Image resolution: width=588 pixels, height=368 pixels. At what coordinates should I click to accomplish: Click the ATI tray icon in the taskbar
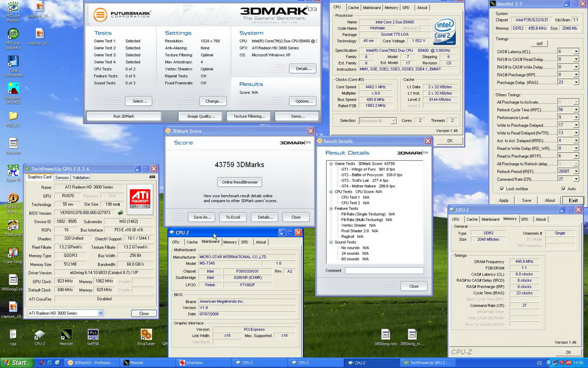click(x=568, y=362)
